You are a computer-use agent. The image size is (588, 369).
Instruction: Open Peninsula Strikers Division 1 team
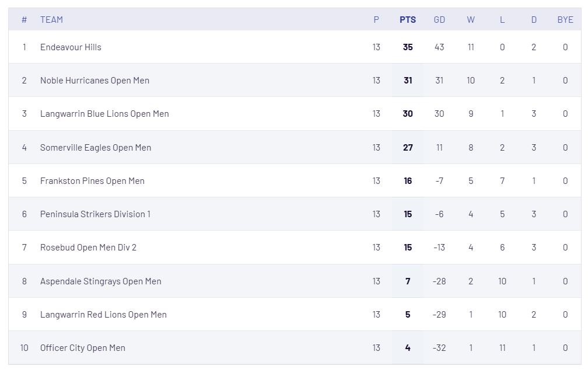[x=95, y=214]
